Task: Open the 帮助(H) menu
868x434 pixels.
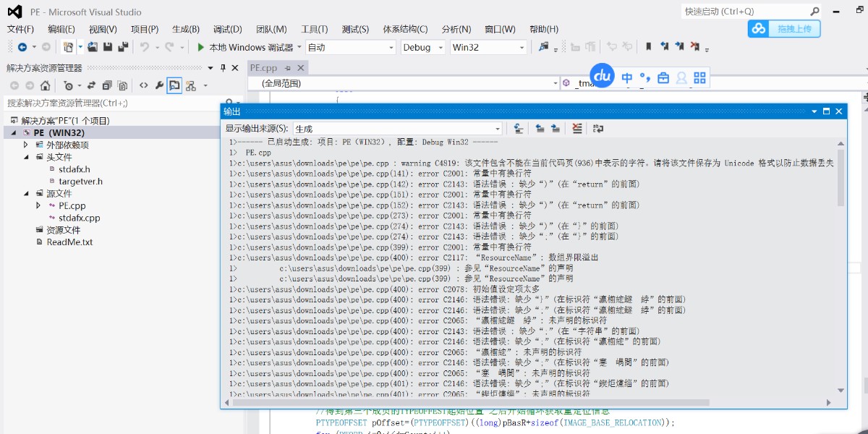Action: (544, 29)
